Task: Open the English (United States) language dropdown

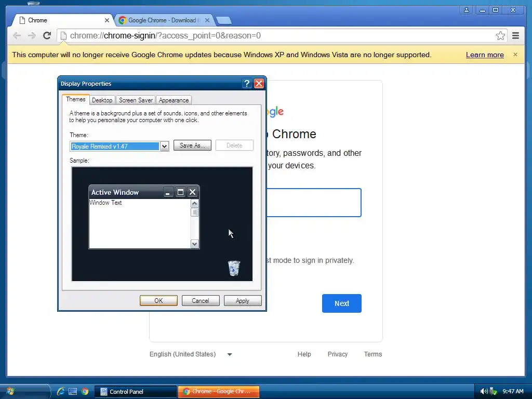Action: (191, 354)
